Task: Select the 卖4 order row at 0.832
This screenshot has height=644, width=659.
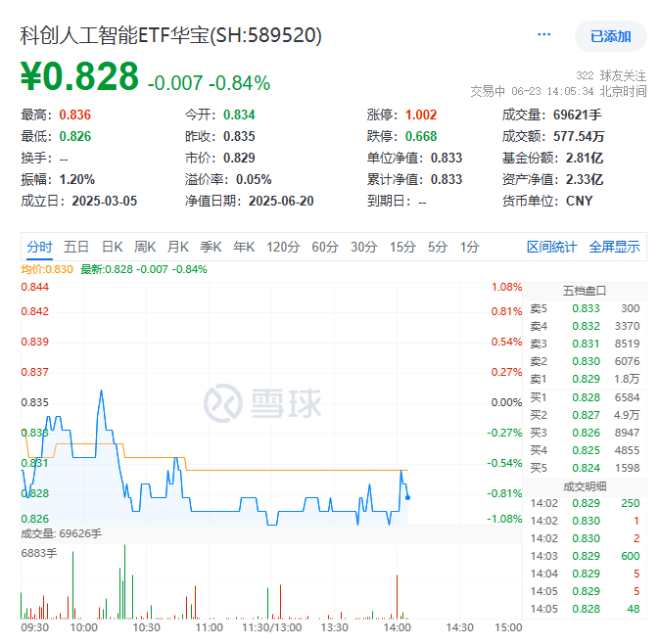Action: pos(585,326)
